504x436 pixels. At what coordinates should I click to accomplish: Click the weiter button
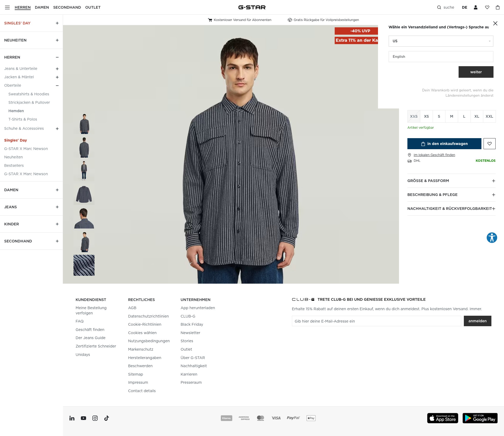[x=476, y=72]
